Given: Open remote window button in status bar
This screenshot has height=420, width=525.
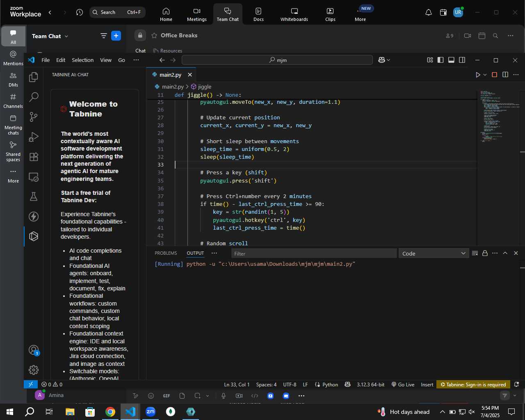Looking at the screenshot, I should 31,384.
